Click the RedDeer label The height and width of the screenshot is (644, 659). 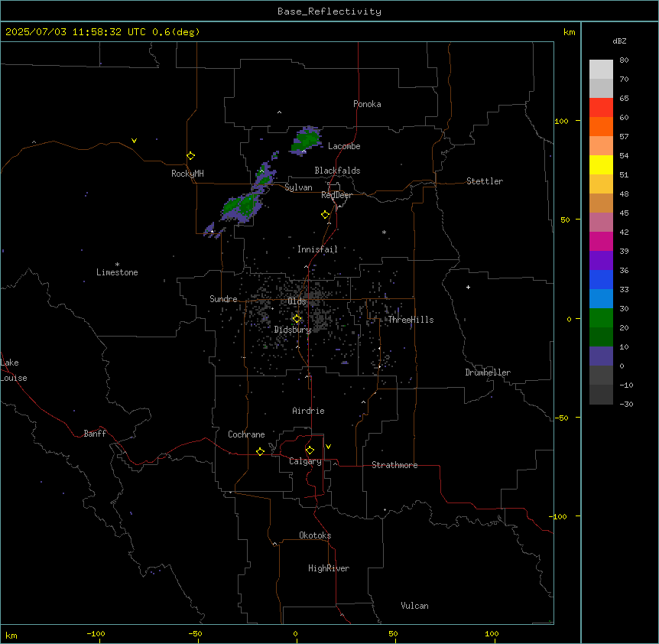pyautogui.click(x=336, y=195)
